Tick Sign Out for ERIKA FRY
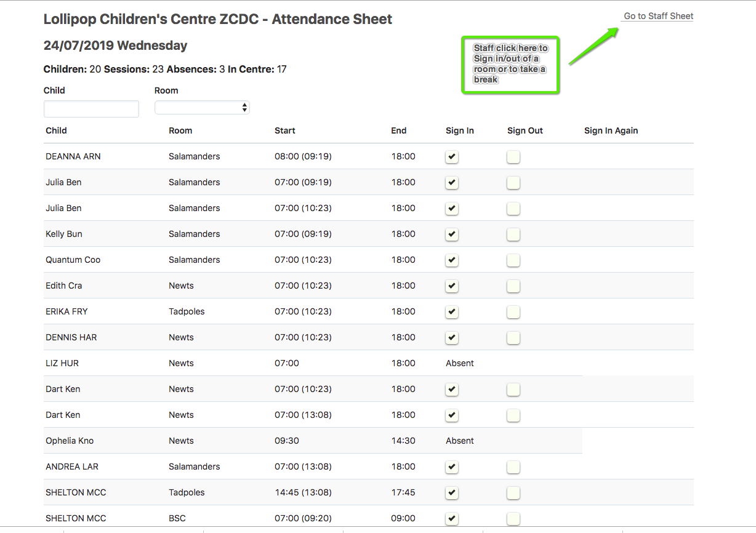This screenshot has height=533, width=756. [513, 312]
